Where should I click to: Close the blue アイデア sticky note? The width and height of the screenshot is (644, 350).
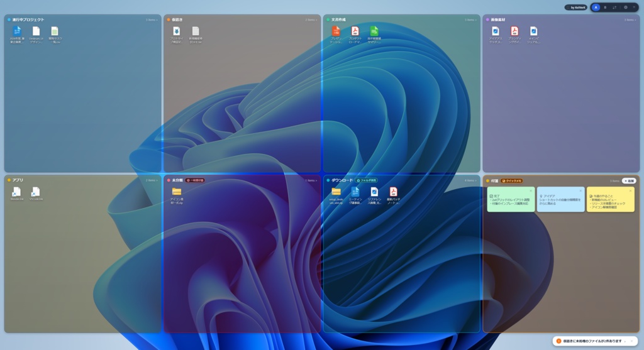click(580, 191)
